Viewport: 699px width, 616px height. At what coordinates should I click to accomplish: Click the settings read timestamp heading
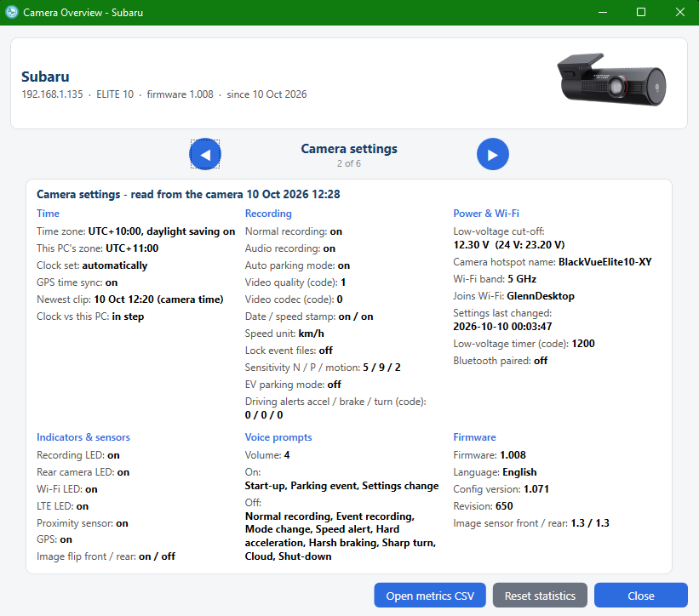188,194
